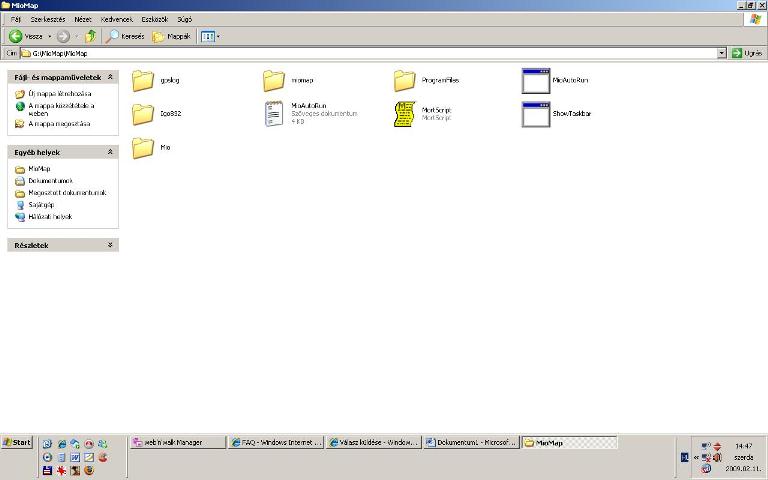The width and height of the screenshot is (768, 480).
Task: Open the Kedvencek menu
Action: pyautogui.click(x=117, y=20)
